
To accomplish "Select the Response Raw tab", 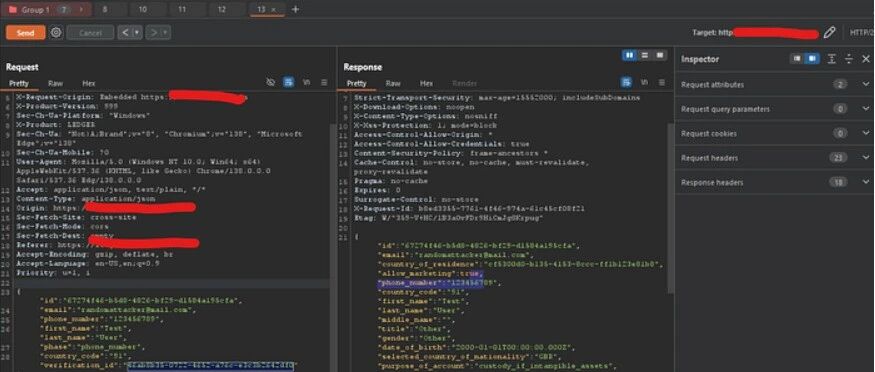I will [x=393, y=83].
